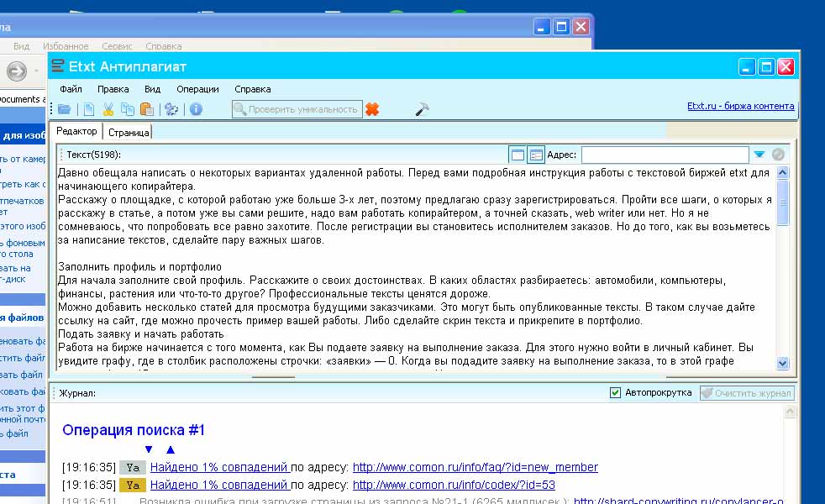The width and height of the screenshot is (825, 504).
Task: Click the Очистить журнал button
Action: 747,393
